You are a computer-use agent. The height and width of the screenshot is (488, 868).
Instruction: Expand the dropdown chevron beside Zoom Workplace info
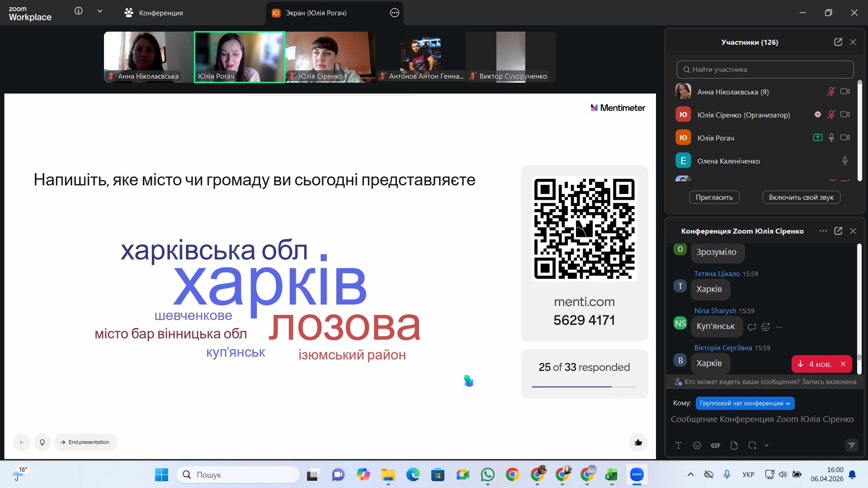[99, 11]
